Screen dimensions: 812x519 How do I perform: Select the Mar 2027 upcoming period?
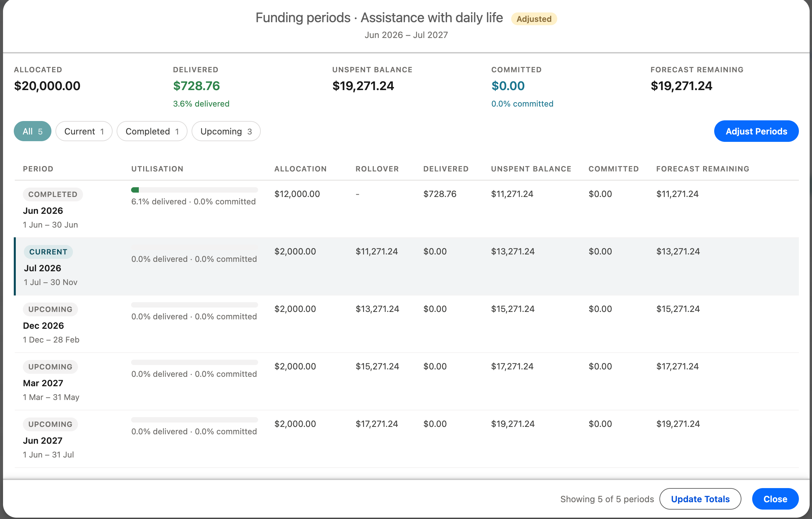[x=406, y=382]
